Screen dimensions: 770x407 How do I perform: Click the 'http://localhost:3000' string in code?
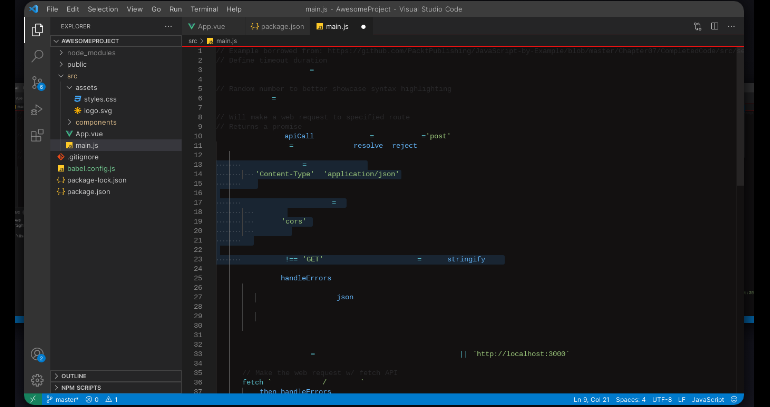pyautogui.click(x=521, y=354)
